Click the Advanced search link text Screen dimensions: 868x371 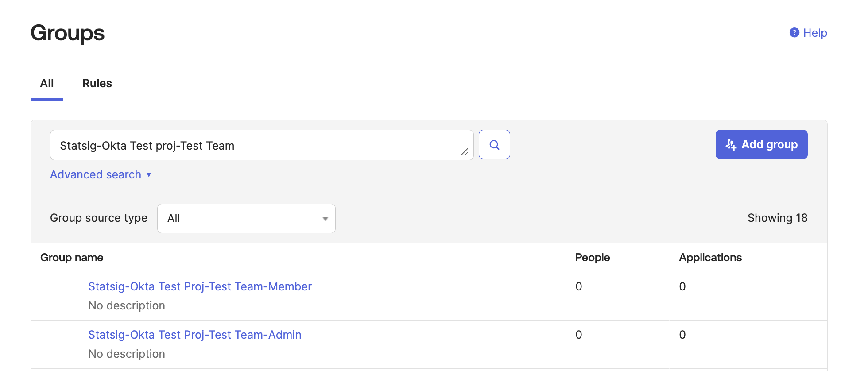point(96,175)
